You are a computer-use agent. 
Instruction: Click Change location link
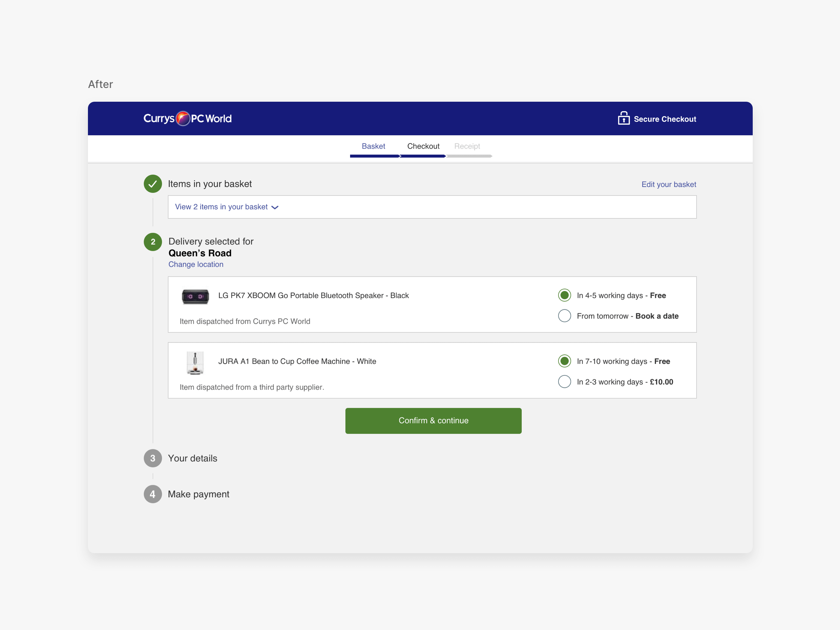(196, 264)
